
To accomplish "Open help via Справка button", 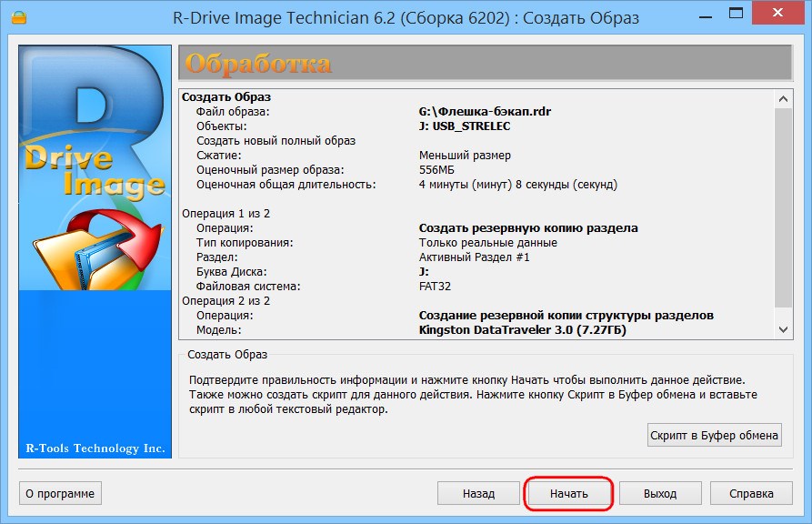I will coord(751,493).
